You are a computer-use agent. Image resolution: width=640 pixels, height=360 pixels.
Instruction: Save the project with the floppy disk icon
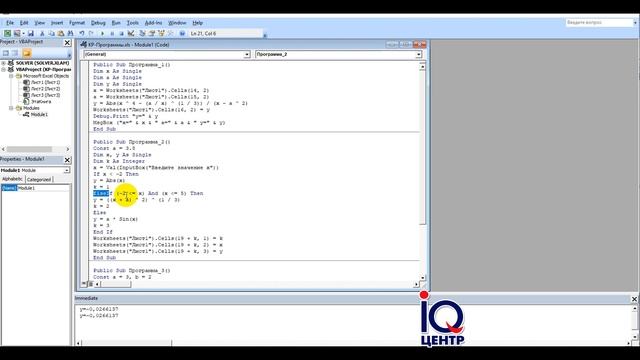(31, 33)
